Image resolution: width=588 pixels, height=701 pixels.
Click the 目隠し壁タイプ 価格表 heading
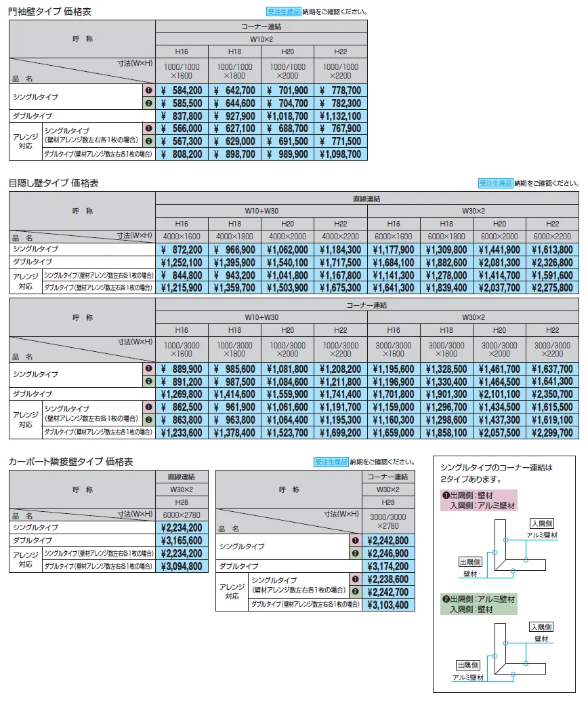pyautogui.click(x=54, y=183)
